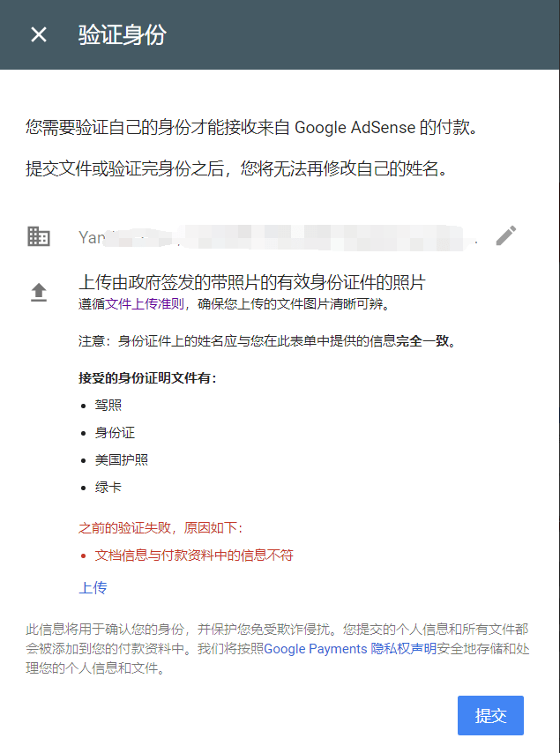The height and width of the screenshot is (753, 560).
Task: Close the 验证身份 dialog with X
Action: tap(39, 34)
